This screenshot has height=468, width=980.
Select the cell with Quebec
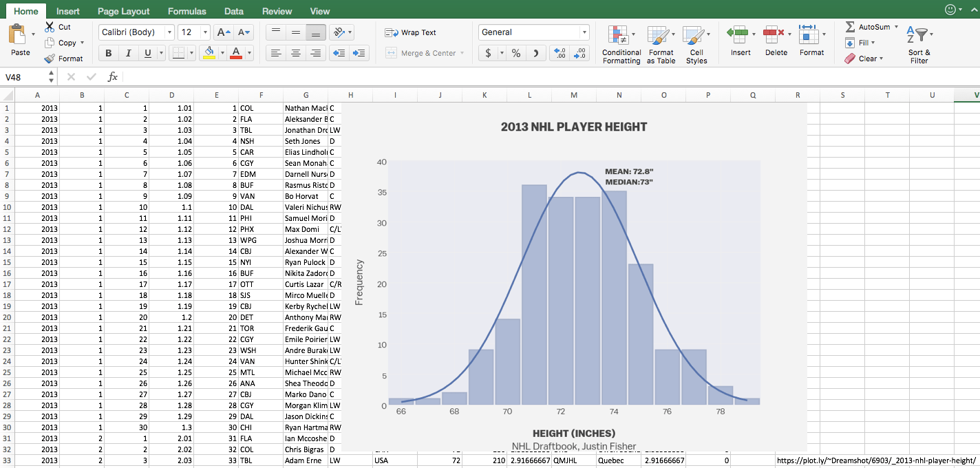(619, 460)
